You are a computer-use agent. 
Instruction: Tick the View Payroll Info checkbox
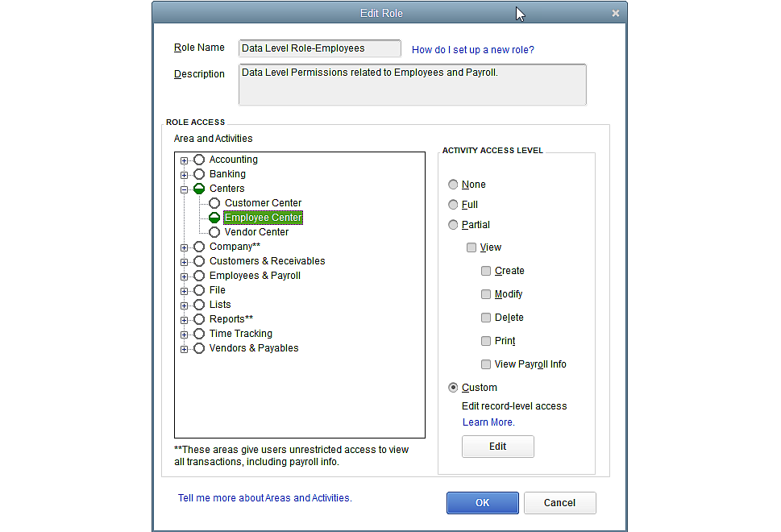coord(486,364)
